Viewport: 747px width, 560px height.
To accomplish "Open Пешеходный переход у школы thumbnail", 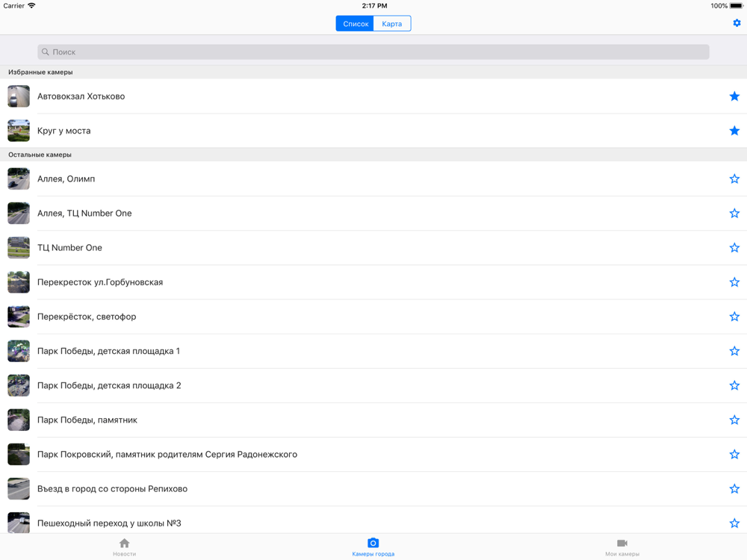I will (19, 523).
